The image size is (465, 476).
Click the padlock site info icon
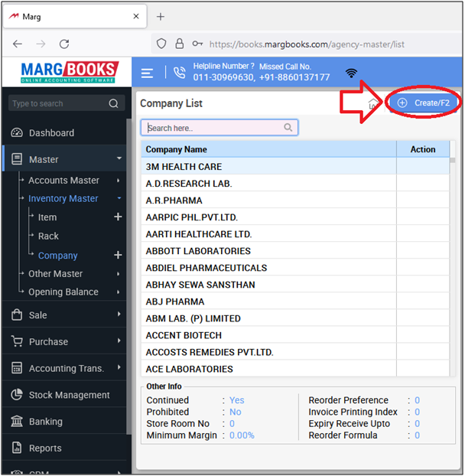(180, 44)
